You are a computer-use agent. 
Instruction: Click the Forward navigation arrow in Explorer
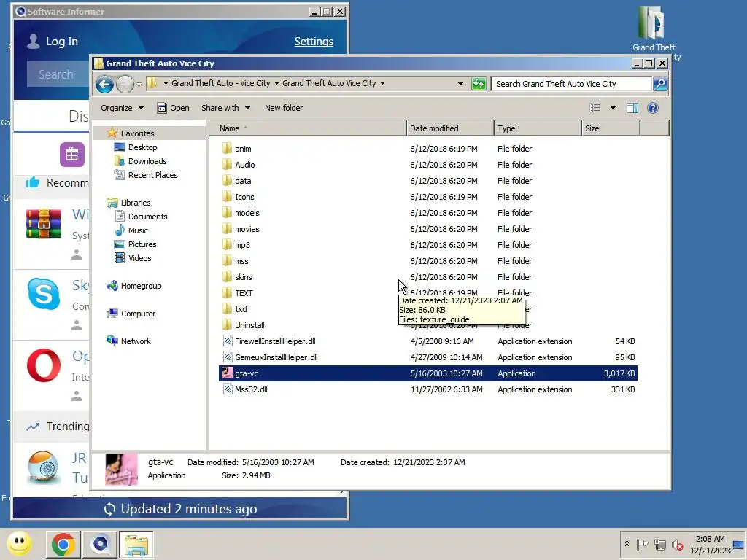click(x=125, y=85)
